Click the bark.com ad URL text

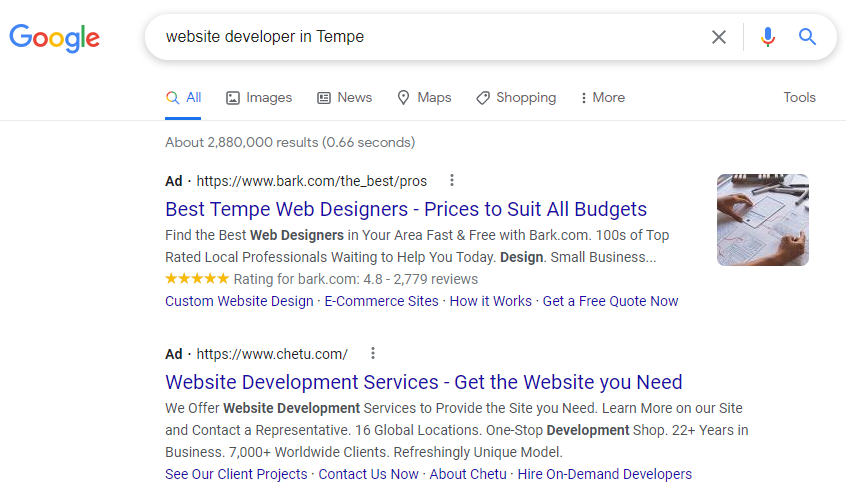pos(311,181)
